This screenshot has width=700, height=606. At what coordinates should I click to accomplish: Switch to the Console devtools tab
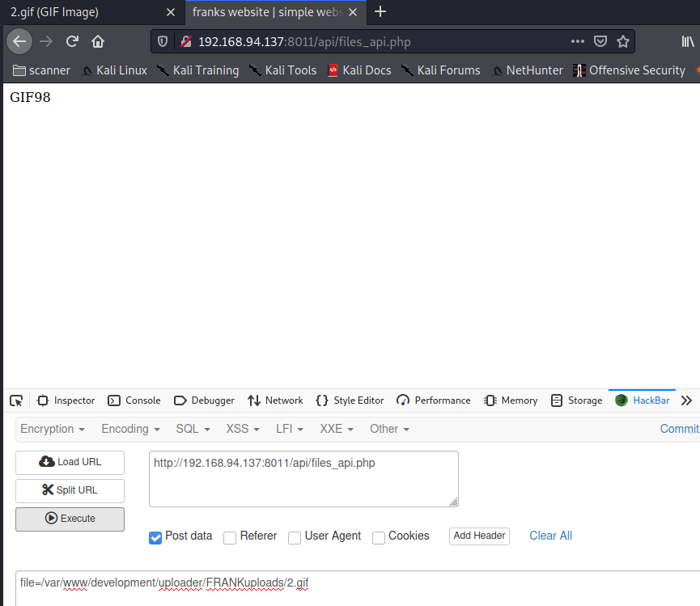[x=134, y=400]
